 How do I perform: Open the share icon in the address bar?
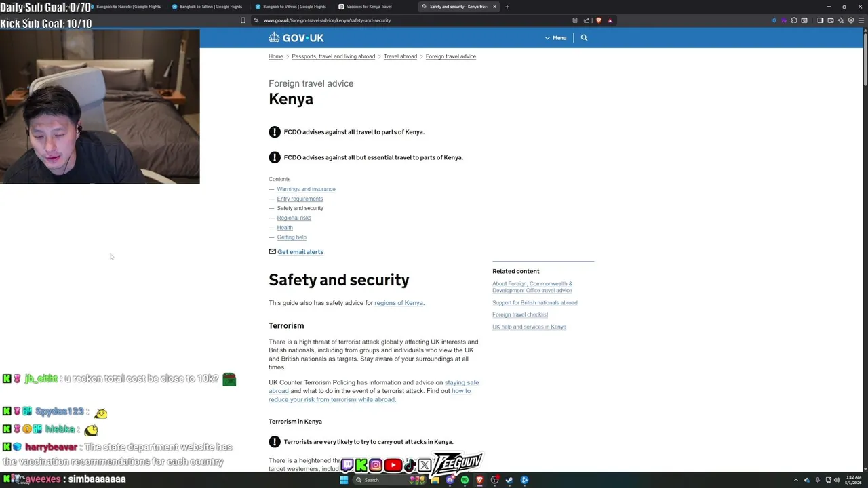587,20
